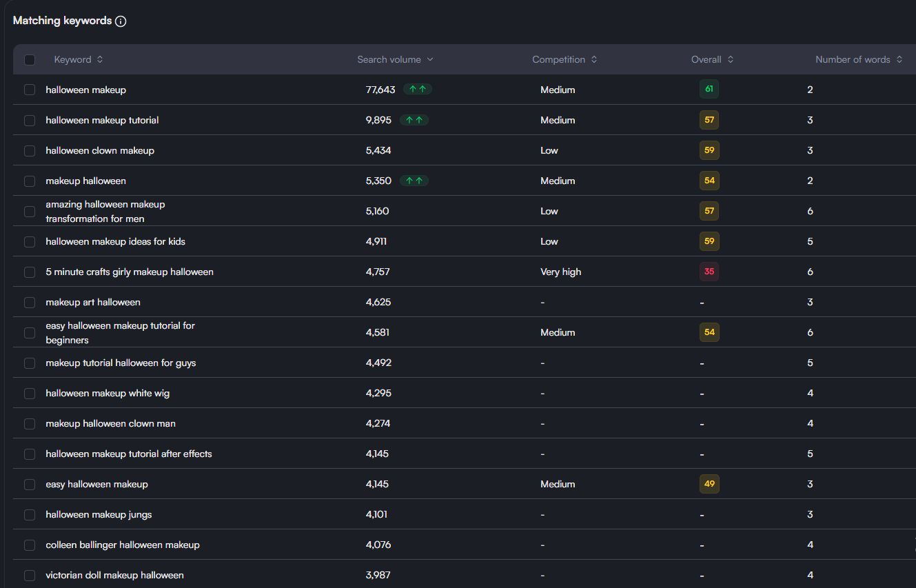
Task: Click the overall score badge 49
Action: [x=709, y=484]
